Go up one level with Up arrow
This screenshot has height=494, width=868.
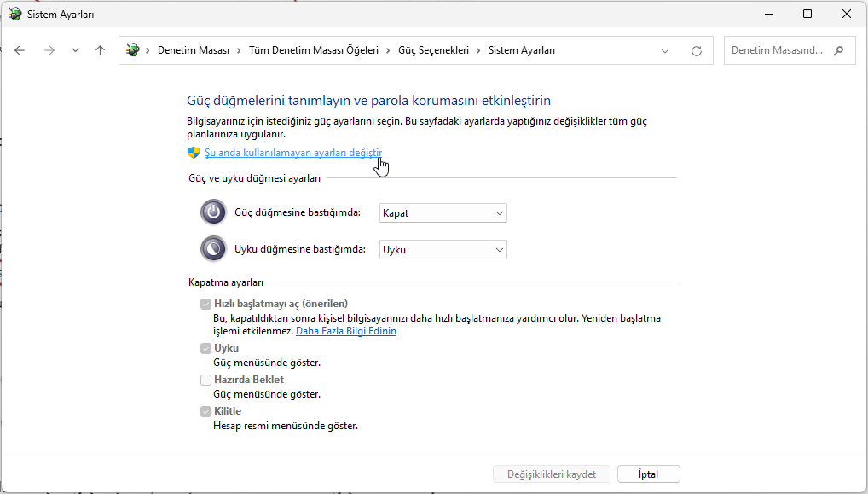100,50
